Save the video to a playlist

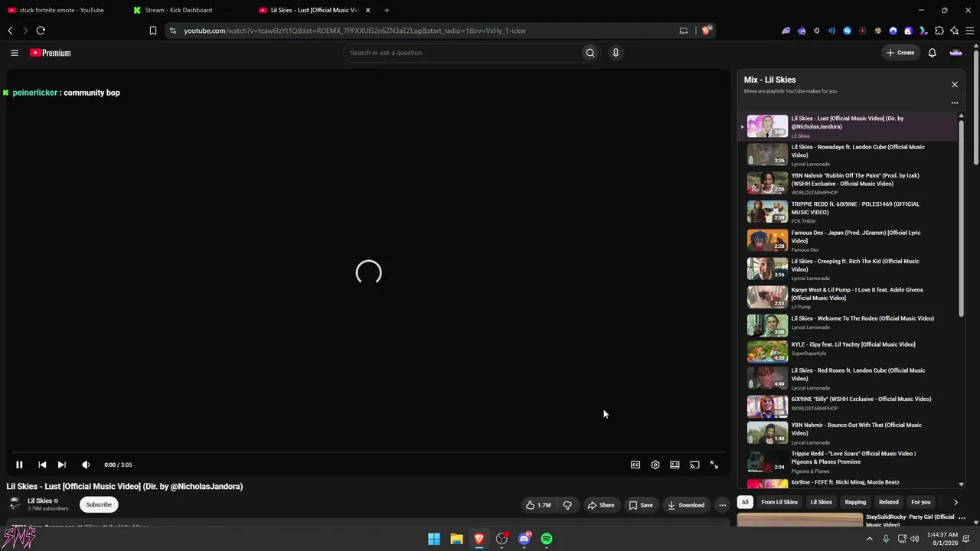click(641, 505)
